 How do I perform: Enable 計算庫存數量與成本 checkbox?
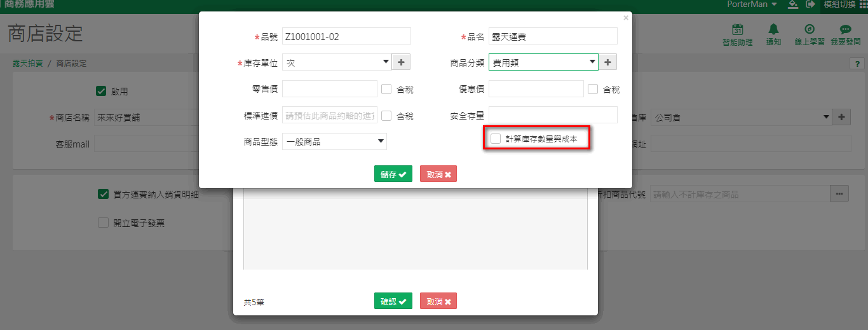[x=496, y=139]
